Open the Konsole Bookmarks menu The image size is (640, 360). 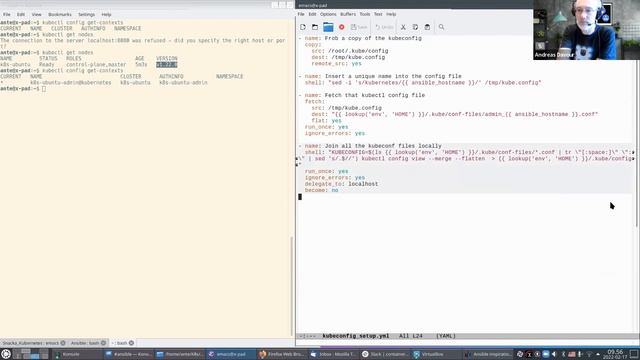[60, 14]
